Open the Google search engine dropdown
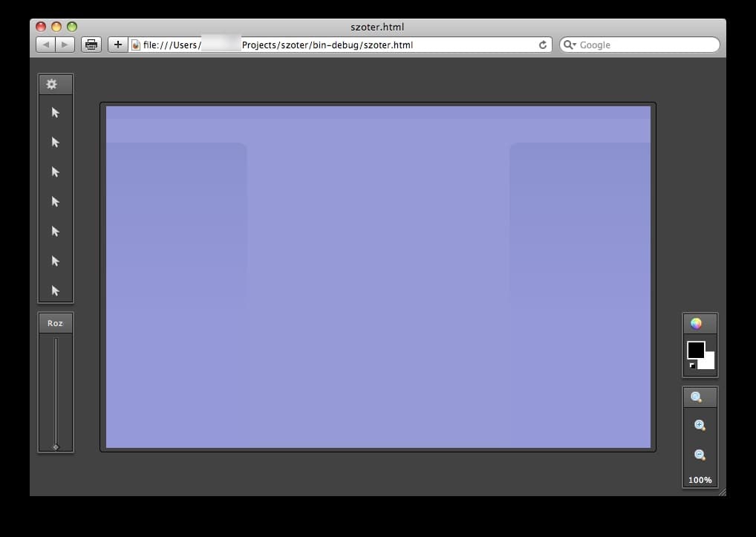The width and height of the screenshot is (756, 537). 570,45
